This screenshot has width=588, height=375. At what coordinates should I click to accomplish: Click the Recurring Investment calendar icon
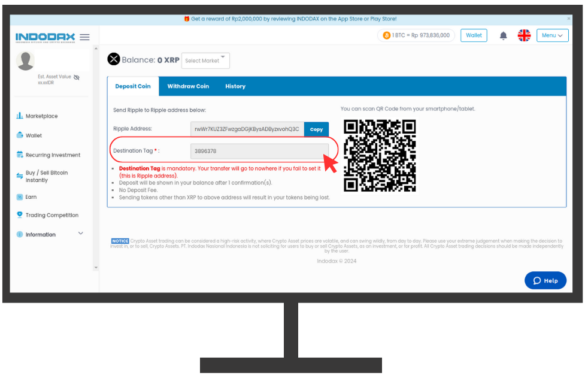[x=20, y=155]
